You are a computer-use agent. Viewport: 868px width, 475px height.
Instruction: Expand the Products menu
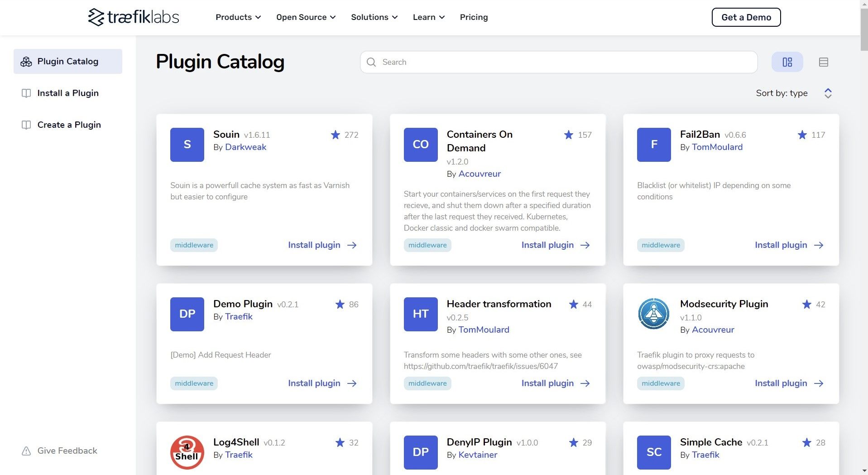[x=238, y=17]
